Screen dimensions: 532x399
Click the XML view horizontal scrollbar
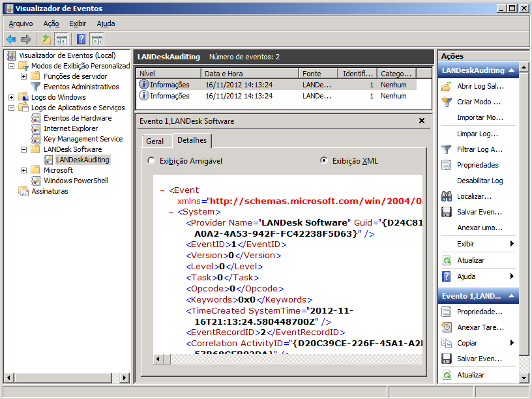(x=287, y=359)
